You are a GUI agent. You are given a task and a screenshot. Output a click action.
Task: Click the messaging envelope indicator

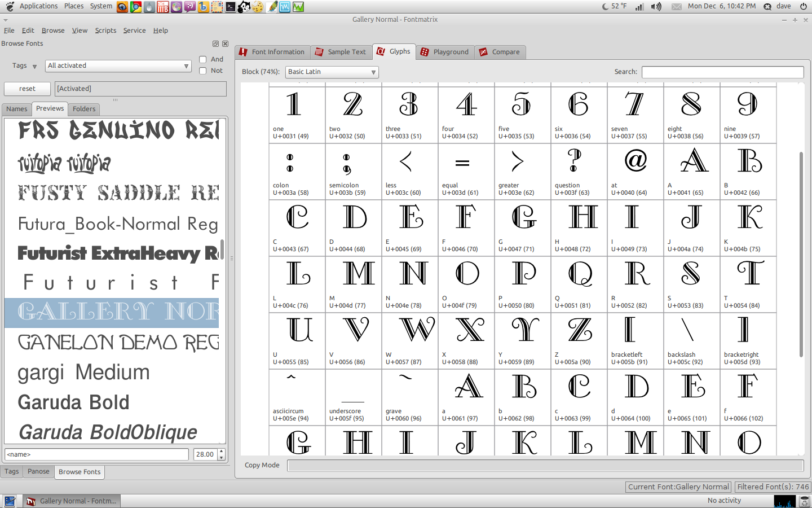coord(677,7)
